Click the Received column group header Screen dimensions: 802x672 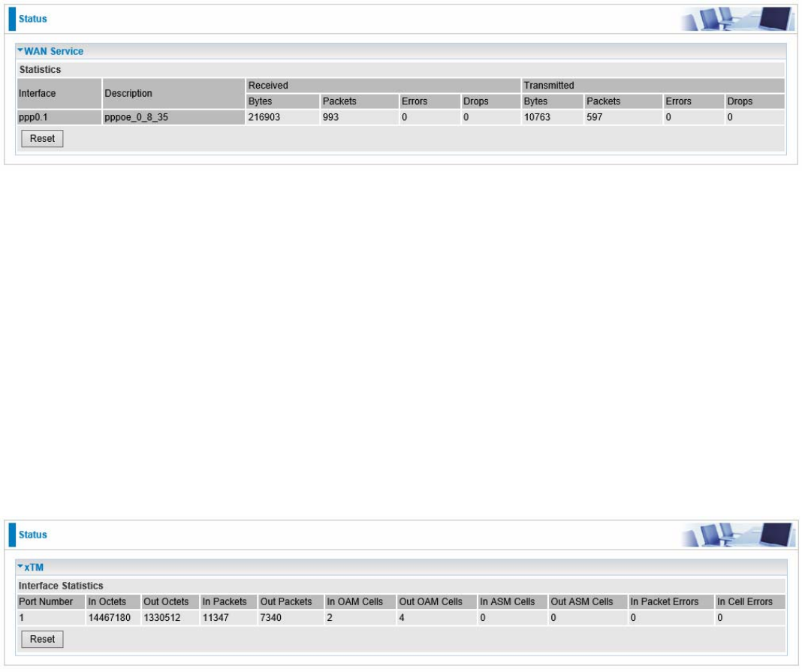(382, 86)
